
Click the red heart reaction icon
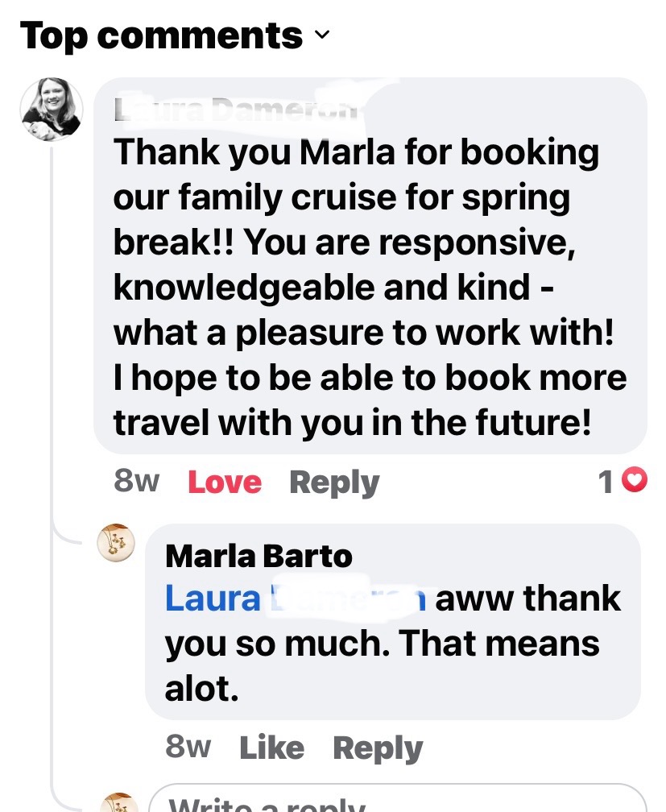pos(636,482)
